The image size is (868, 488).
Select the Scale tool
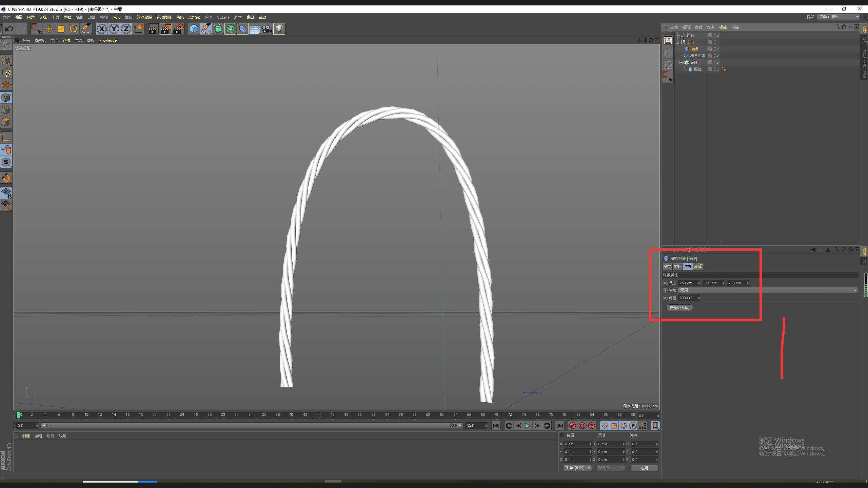61,29
